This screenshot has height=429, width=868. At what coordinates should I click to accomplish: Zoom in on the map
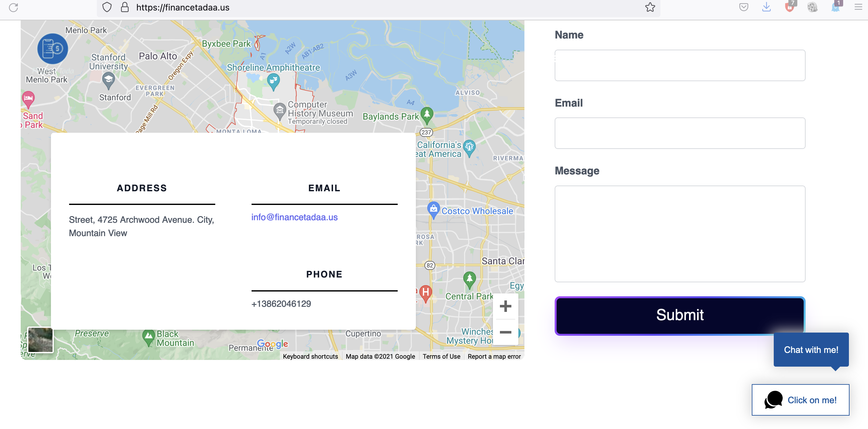tap(505, 306)
